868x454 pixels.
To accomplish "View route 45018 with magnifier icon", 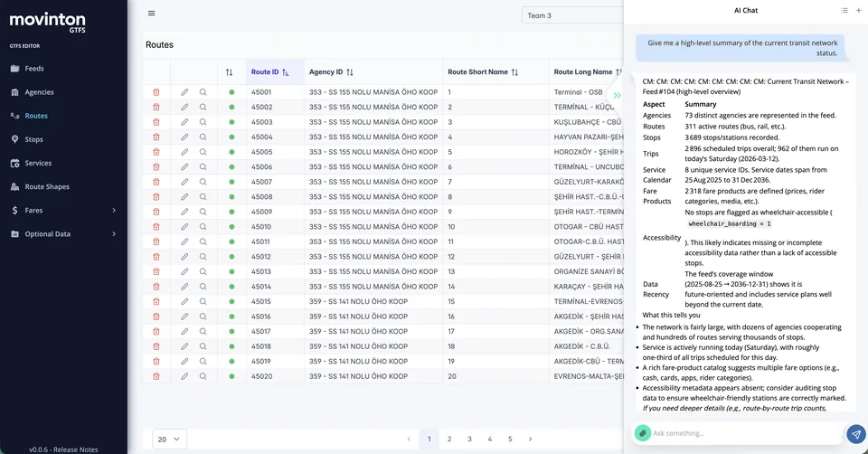I will [x=203, y=346].
